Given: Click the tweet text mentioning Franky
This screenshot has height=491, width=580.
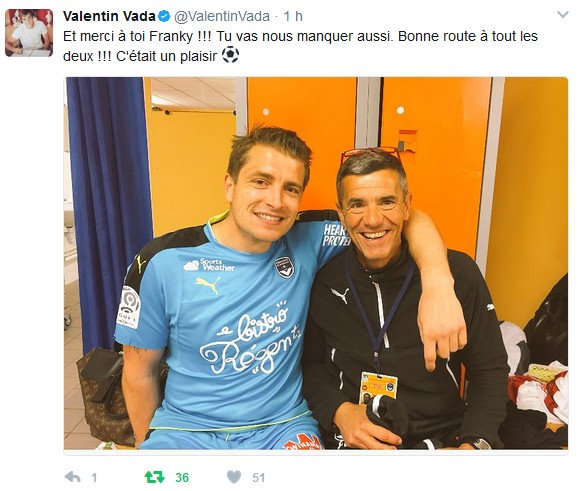Looking at the screenshot, I should (300, 46).
